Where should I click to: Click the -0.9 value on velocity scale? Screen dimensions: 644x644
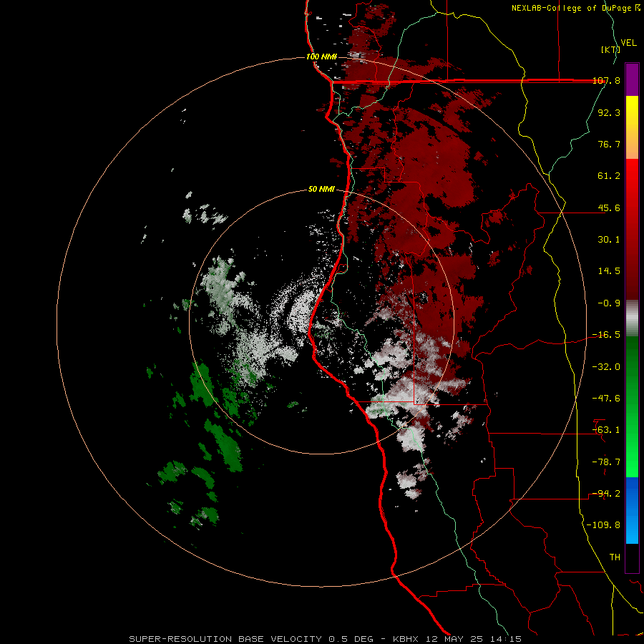(x=609, y=303)
